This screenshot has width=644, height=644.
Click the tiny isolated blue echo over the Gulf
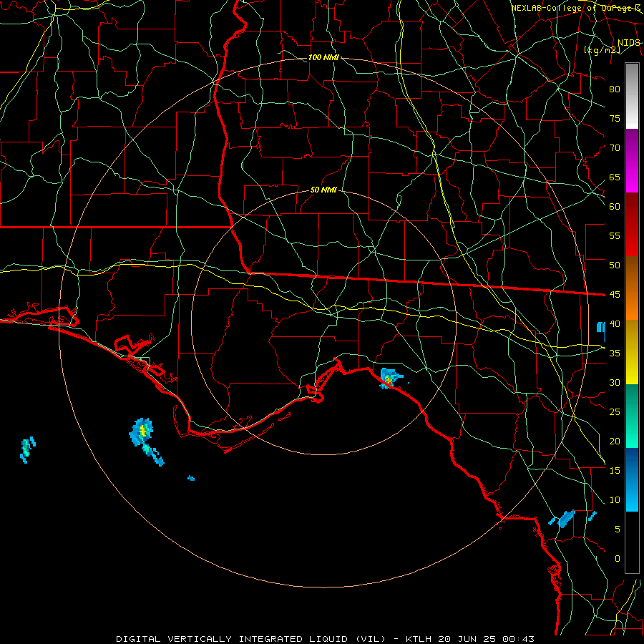pyautogui.click(x=191, y=478)
